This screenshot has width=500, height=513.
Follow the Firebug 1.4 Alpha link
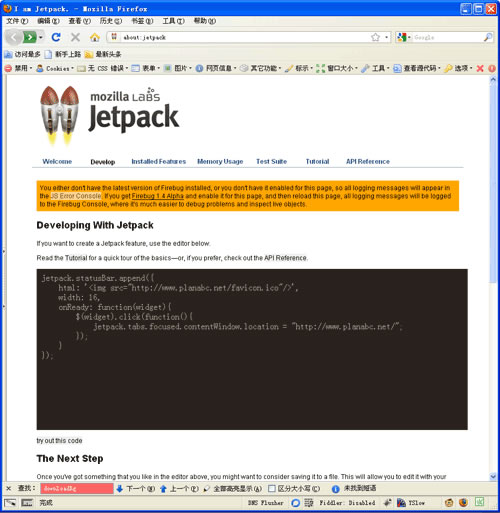click(x=158, y=196)
